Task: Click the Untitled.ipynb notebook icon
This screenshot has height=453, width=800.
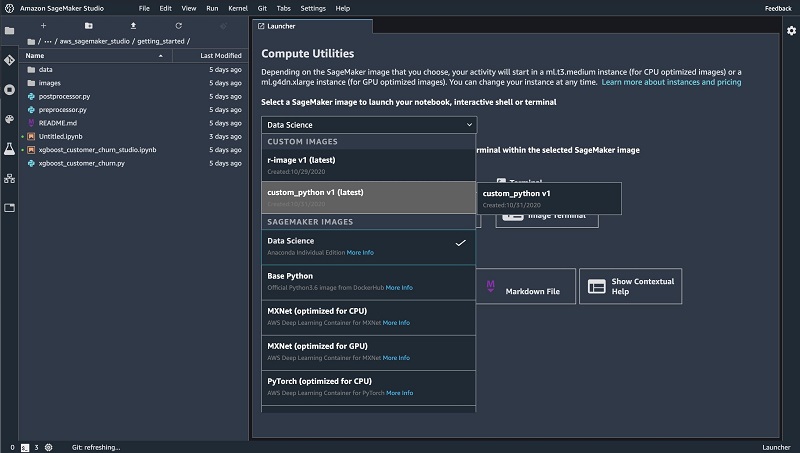Action: click(31, 136)
